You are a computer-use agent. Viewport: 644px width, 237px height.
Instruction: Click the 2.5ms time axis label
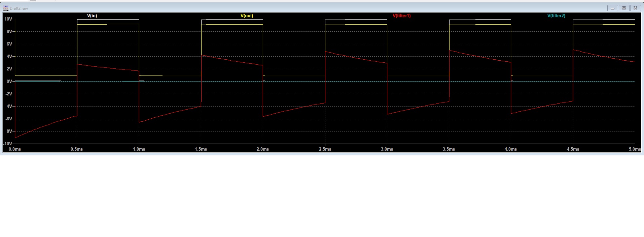click(x=325, y=149)
